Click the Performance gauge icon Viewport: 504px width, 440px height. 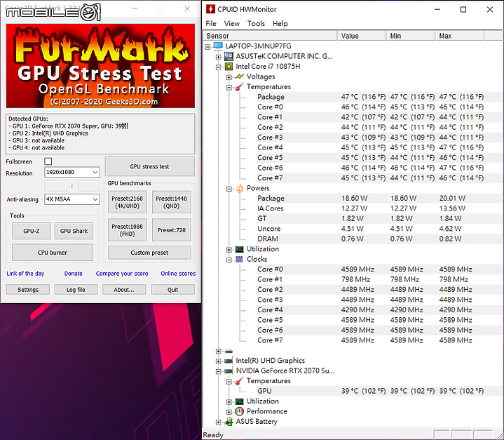pos(240,411)
